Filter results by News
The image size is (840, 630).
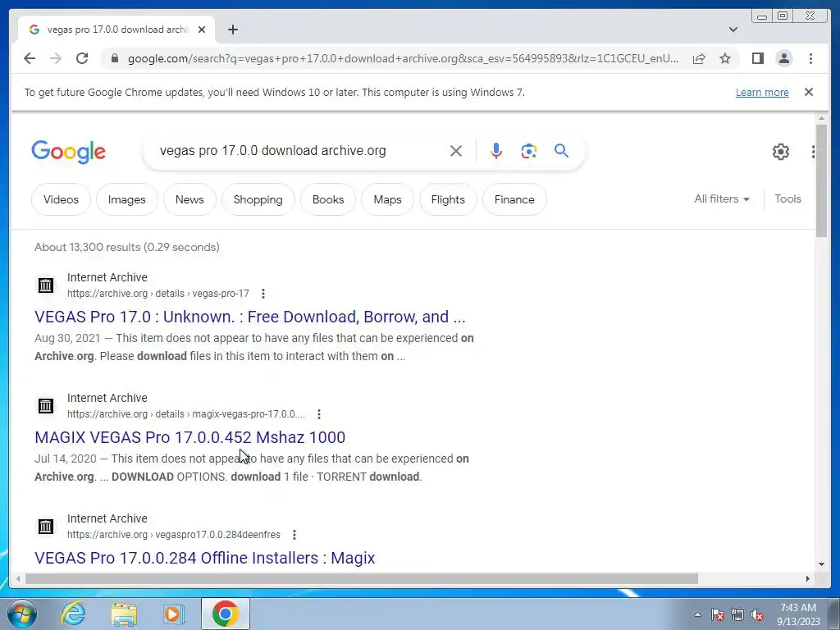click(189, 199)
